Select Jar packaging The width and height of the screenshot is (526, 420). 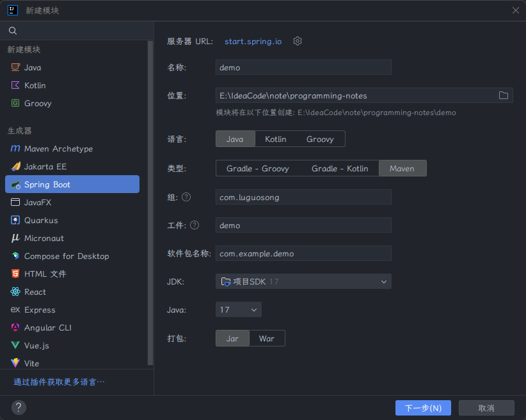coord(232,338)
